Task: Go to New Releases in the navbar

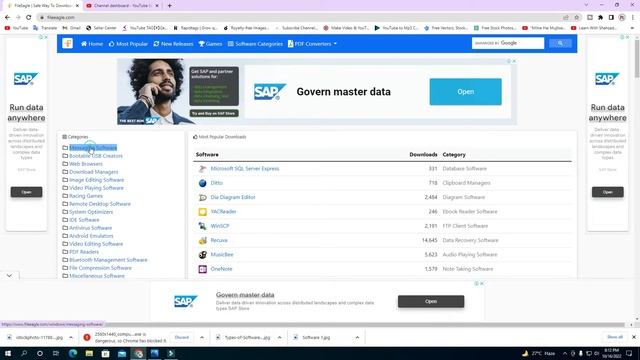Action: pos(173,44)
